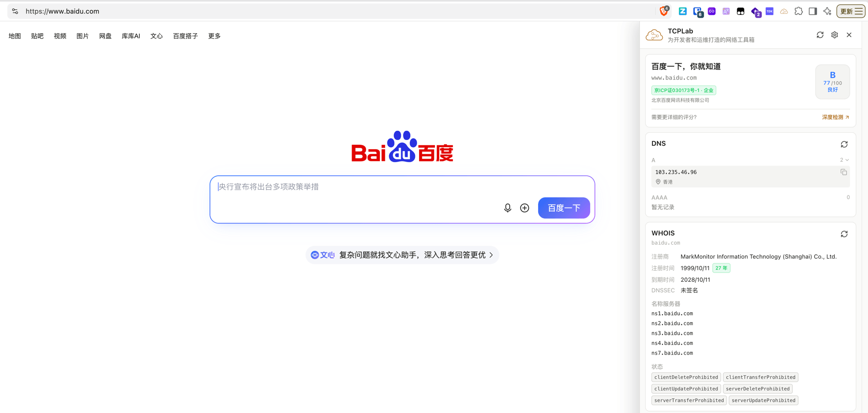The height and width of the screenshot is (413, 868).
Task: Click the Brave Shields lion icon
Action: point(664,11)
